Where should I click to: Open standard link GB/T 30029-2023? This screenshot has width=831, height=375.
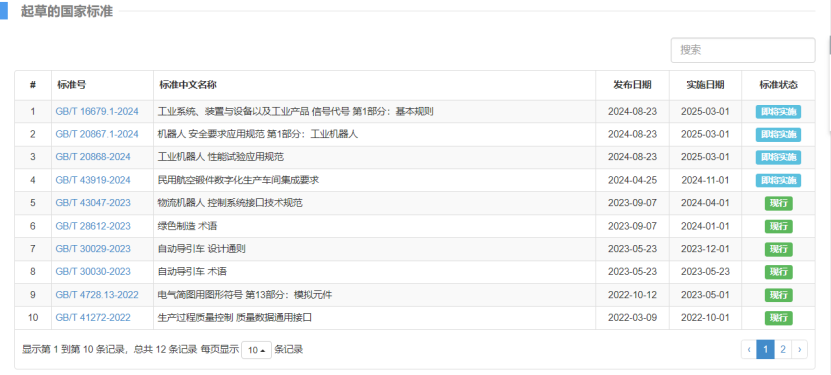[93, 249]
